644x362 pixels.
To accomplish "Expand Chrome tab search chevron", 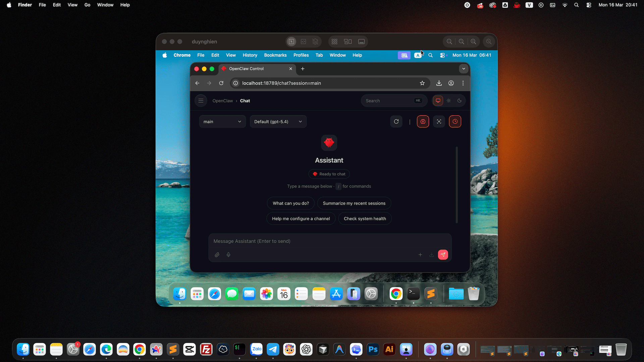I will 464,69.
